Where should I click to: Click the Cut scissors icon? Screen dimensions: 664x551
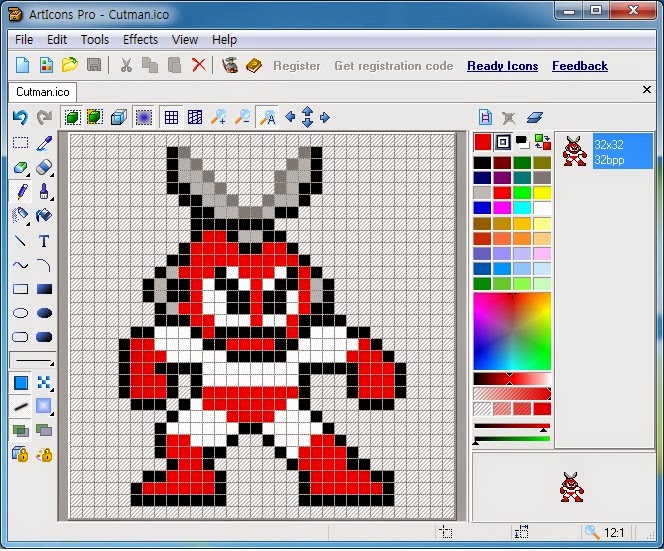coord(126,65)
